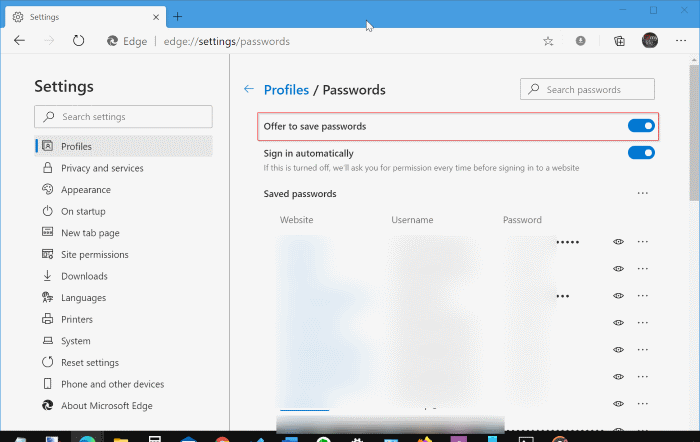
Task: Click the browser forward arrow
Action: pos(49,41)
